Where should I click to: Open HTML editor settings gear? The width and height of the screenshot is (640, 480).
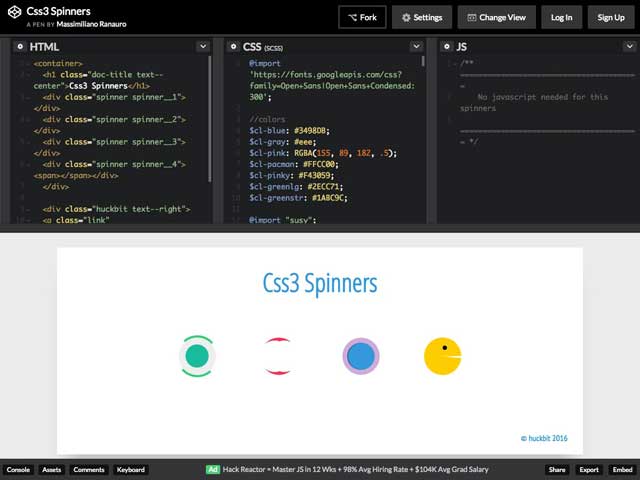coord(20,47)
